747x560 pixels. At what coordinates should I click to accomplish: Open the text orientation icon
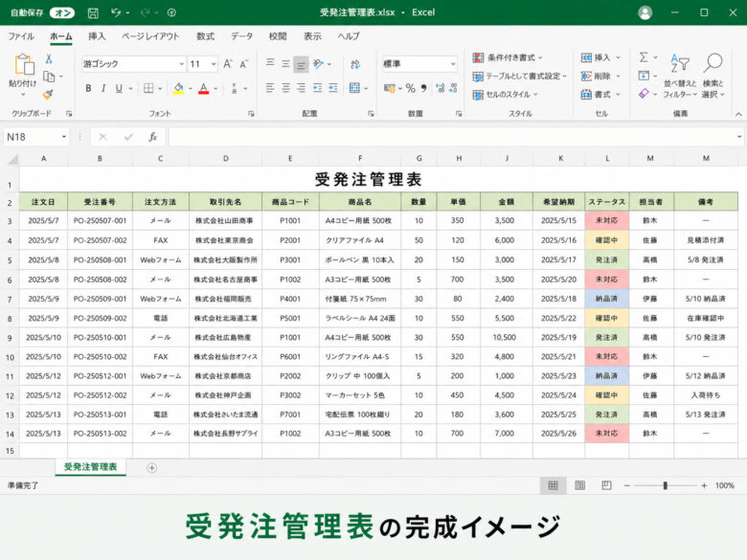click(319, 64)
